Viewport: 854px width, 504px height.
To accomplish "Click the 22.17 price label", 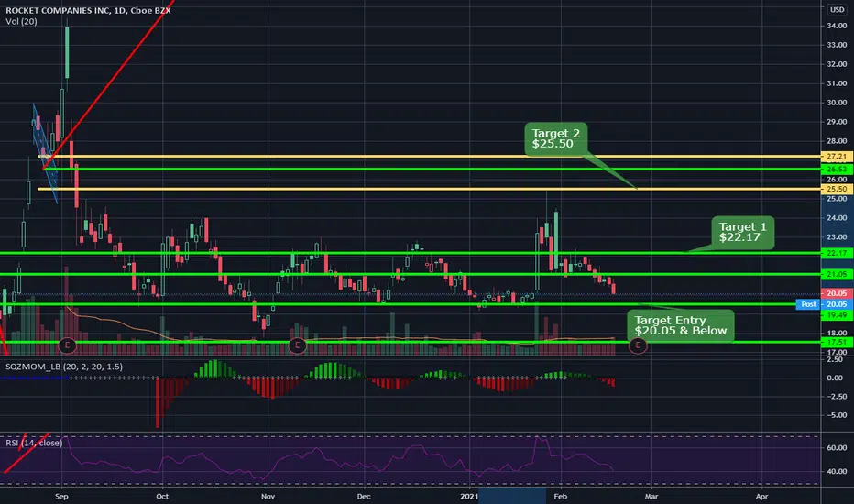I will (x=837, y=253).
